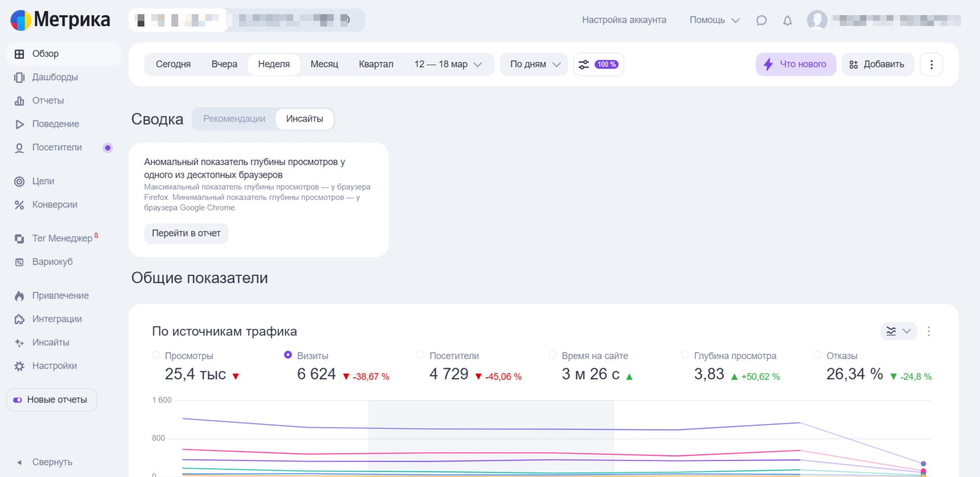Click the Перейти в отчет button
Viewport: 980px width, 477px height.
coord(186,234)
